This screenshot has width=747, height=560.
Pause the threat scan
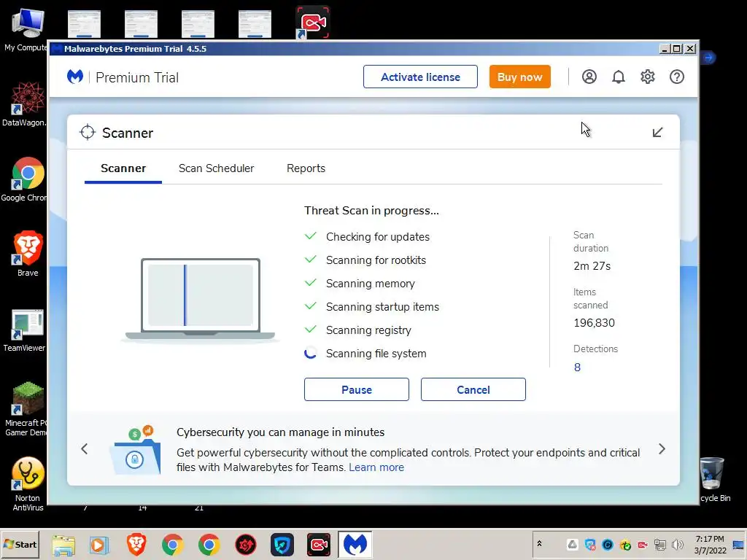(x=356, y=389)
